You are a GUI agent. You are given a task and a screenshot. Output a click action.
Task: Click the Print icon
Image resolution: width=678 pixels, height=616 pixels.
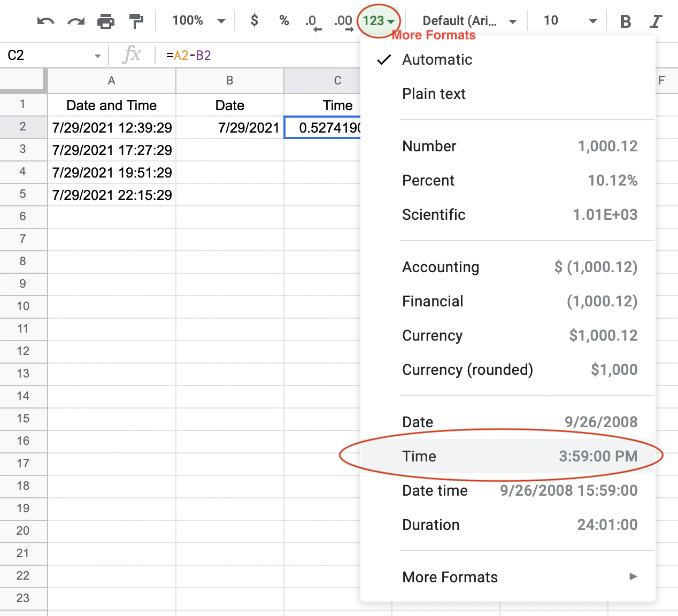(x=106, y=21)
